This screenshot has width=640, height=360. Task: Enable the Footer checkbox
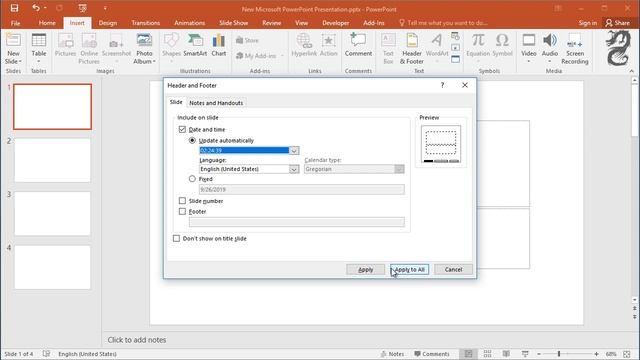tap(182, 211)
